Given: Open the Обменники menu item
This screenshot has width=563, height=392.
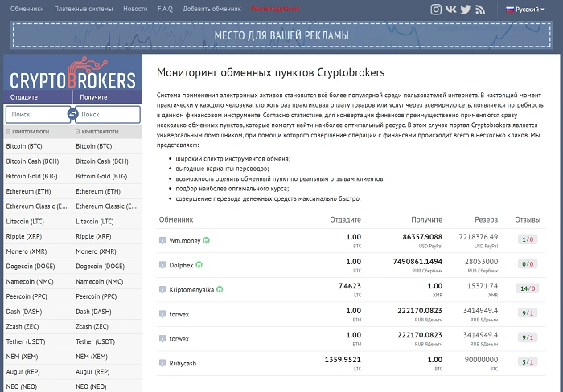Looking at the screenshot, I should (27, 9).
